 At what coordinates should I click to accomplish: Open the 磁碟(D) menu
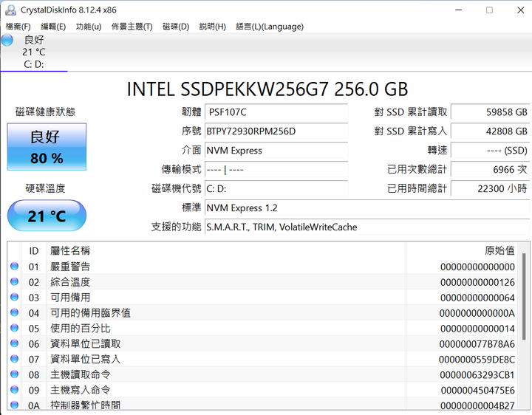(x=176, y=27)
